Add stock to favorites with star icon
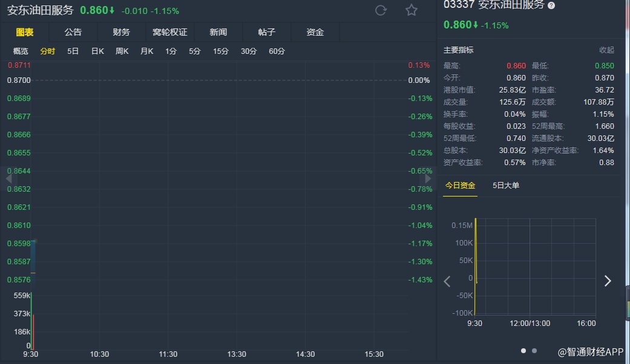Screen dimensions: 630x364 point(412,10)
